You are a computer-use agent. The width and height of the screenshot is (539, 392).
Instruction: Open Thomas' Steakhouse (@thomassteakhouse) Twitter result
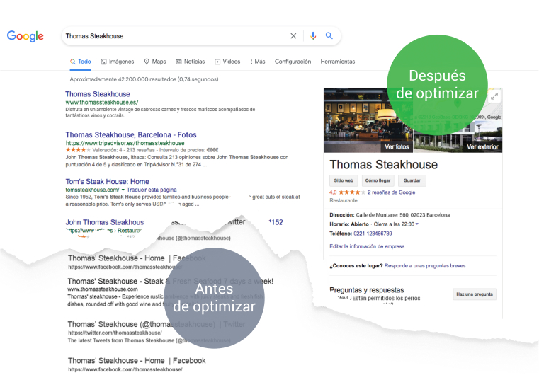coord(157,324)
